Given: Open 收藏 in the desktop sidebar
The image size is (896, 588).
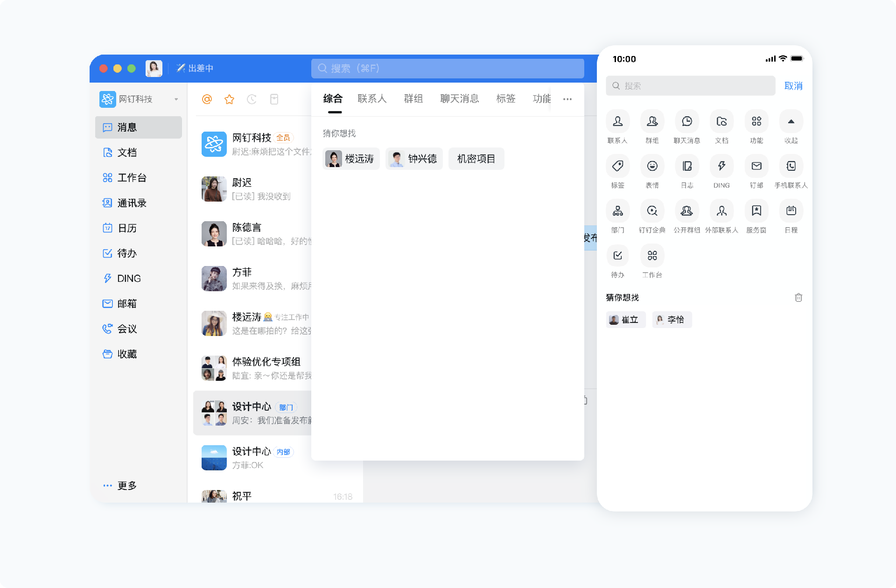Looking at the screenshot, I should pos(138,354).
